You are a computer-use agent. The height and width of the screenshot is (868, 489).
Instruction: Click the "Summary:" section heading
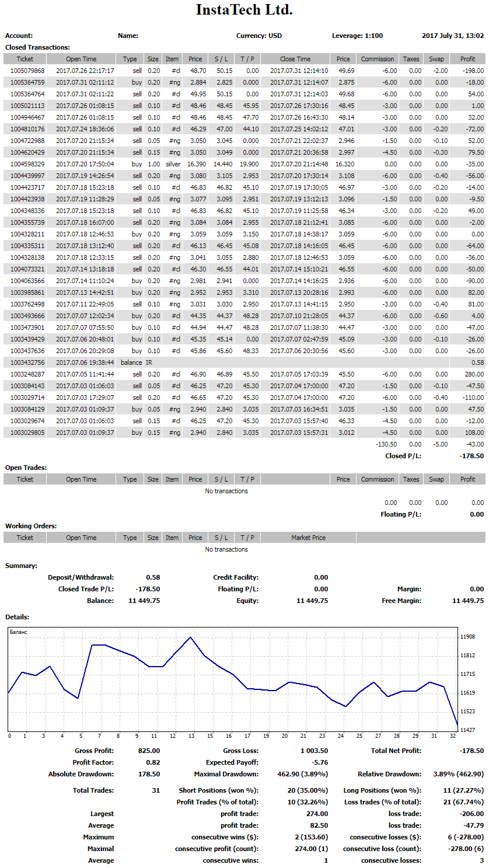click(21, 566)
